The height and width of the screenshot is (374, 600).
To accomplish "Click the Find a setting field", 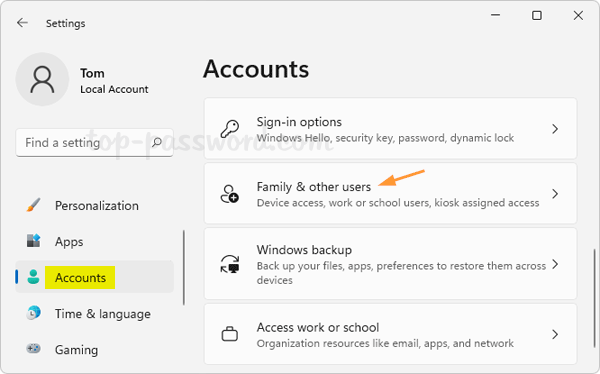I will 94,143.
